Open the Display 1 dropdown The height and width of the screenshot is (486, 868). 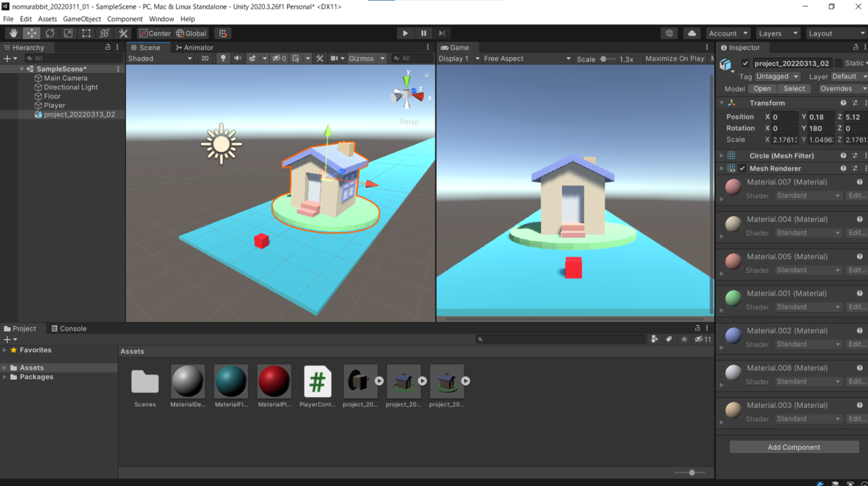[459, 59]
